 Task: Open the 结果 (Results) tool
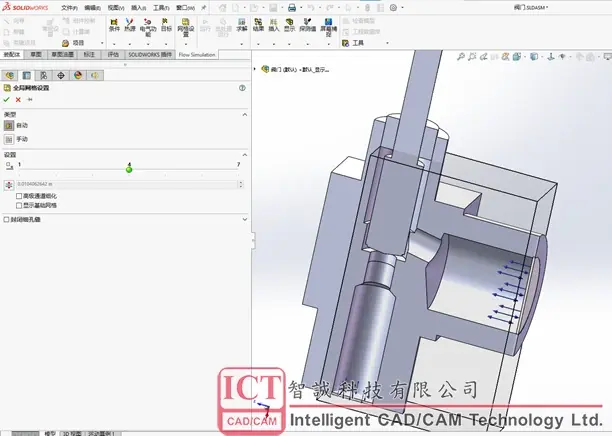click(258, 25)
